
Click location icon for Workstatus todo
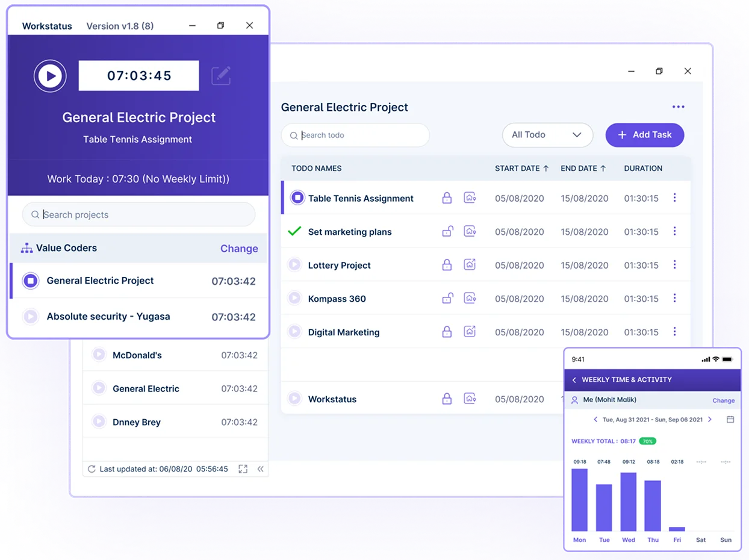point(470,399)
